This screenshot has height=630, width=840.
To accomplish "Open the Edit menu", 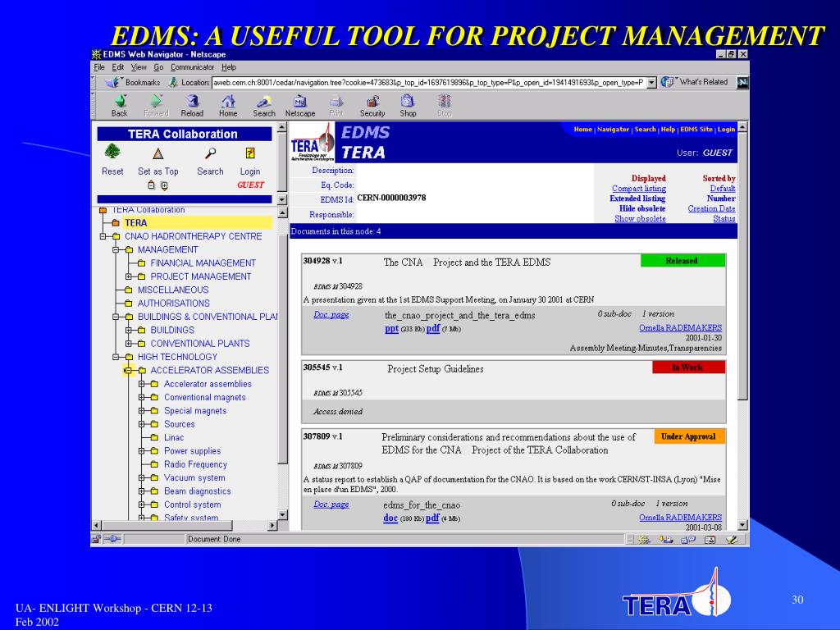I will point(118,67).
